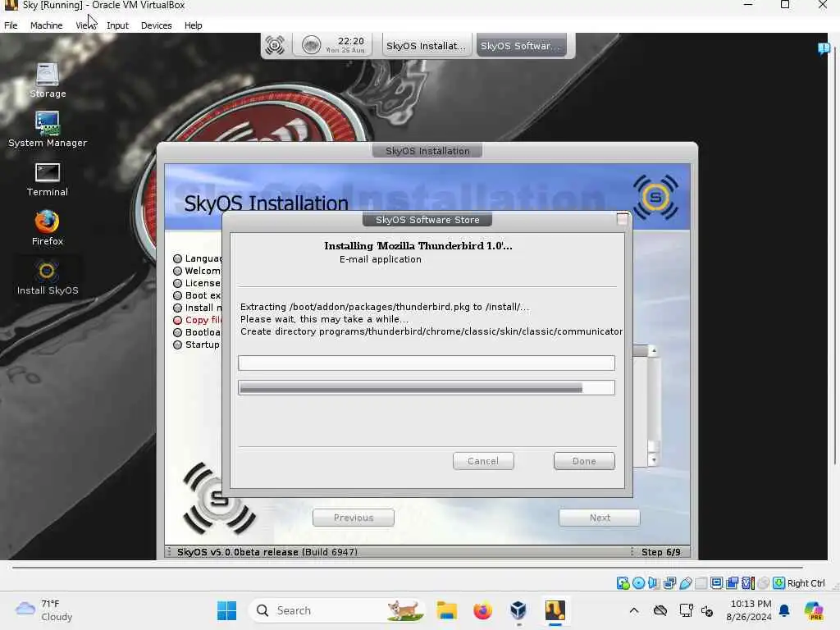Open the Input menu
This screenshot has height=630, width=840.
coord(117,25)
